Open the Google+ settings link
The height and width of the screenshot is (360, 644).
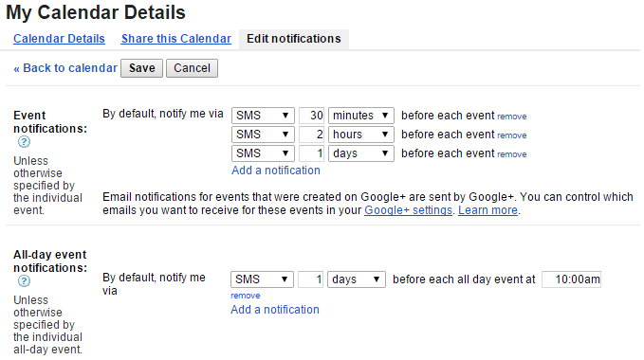[408, 210]
